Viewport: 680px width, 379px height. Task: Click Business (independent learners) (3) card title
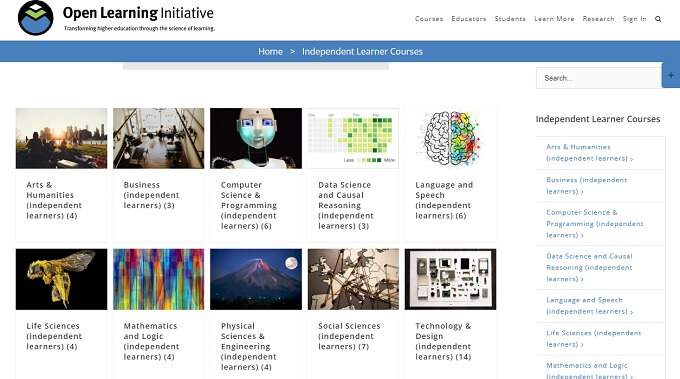click(x=151, y=195)
